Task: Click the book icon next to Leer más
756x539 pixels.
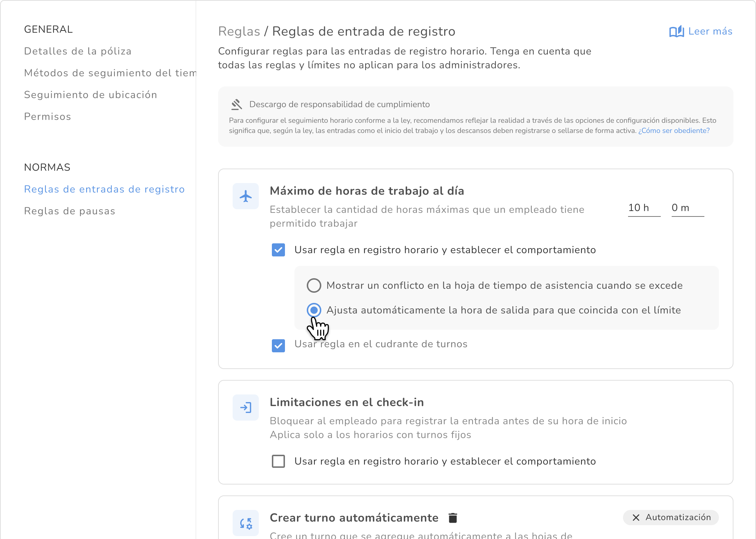Action: tap(676, 32)
